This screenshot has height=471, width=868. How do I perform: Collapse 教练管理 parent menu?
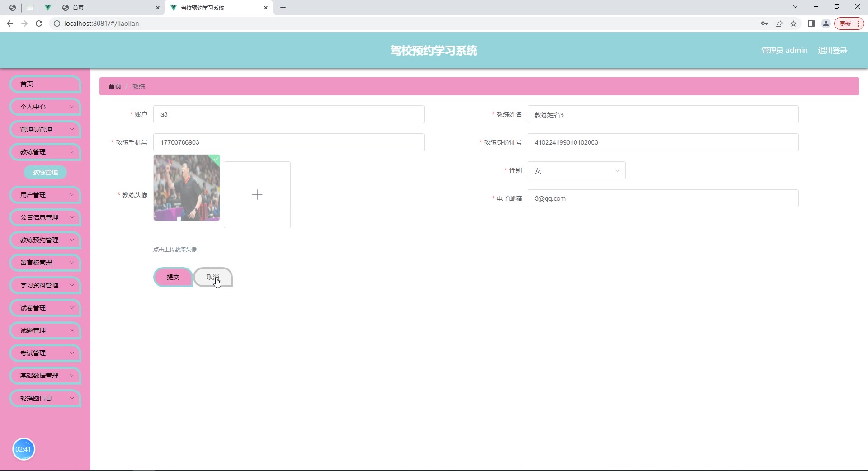coord(45,152)
